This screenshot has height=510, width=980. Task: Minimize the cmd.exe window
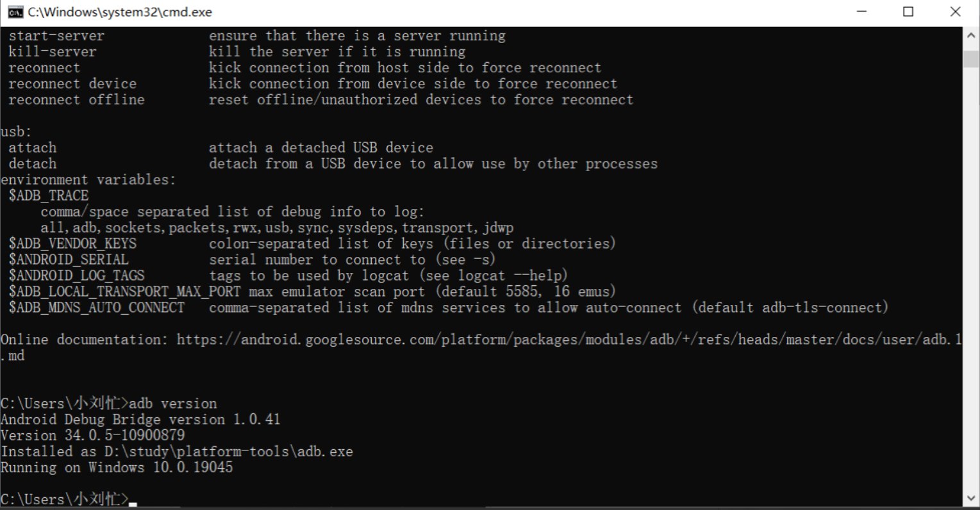coord(861,12)
